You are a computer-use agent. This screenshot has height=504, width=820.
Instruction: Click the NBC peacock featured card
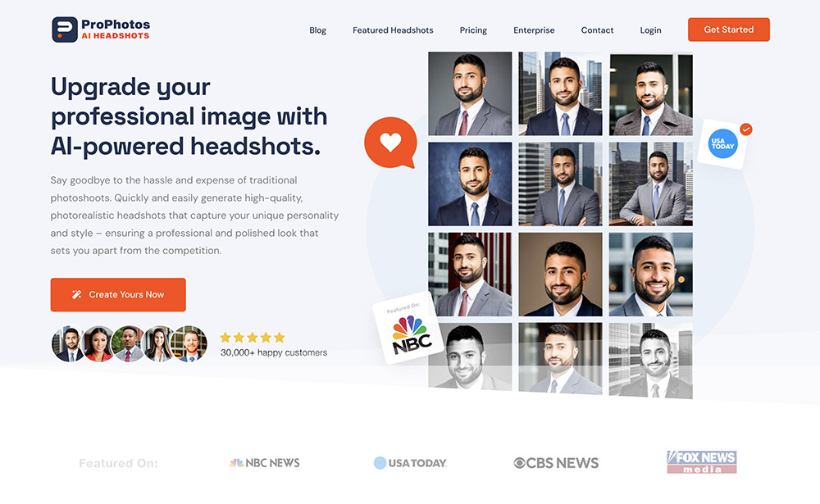[x=408, y=328]
